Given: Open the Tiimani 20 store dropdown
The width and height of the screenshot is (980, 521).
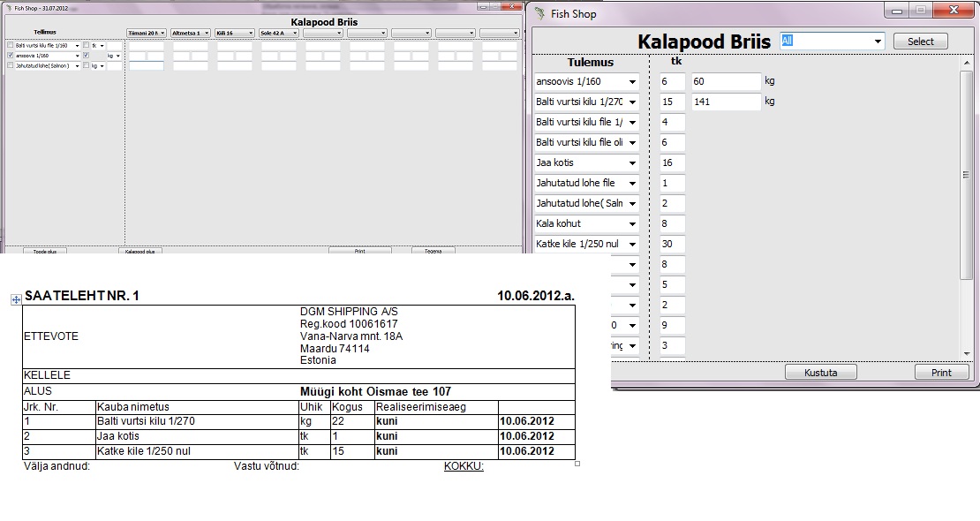Looking at the screenshot, I should (162, 34).
